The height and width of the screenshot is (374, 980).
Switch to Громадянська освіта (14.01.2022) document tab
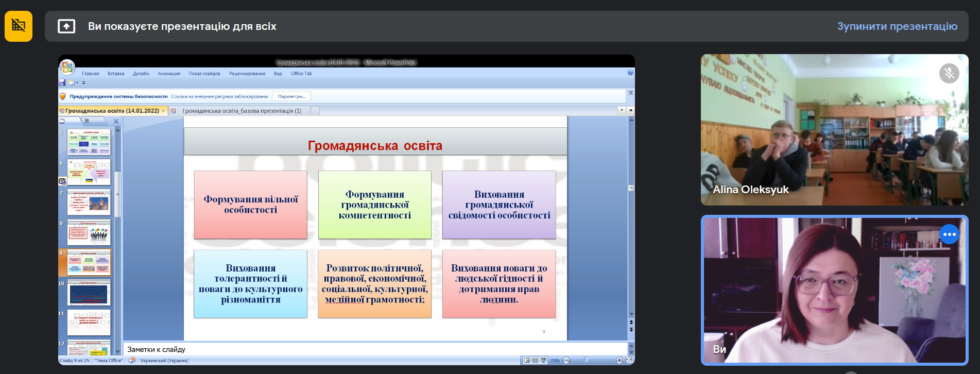pyautogui.click(x=112, y=111)
